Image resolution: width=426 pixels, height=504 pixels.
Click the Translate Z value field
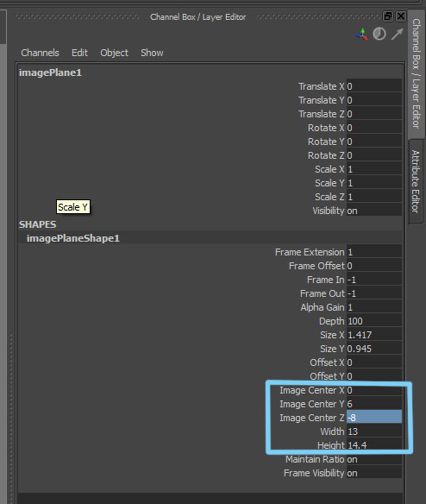[x=374, y=114]
